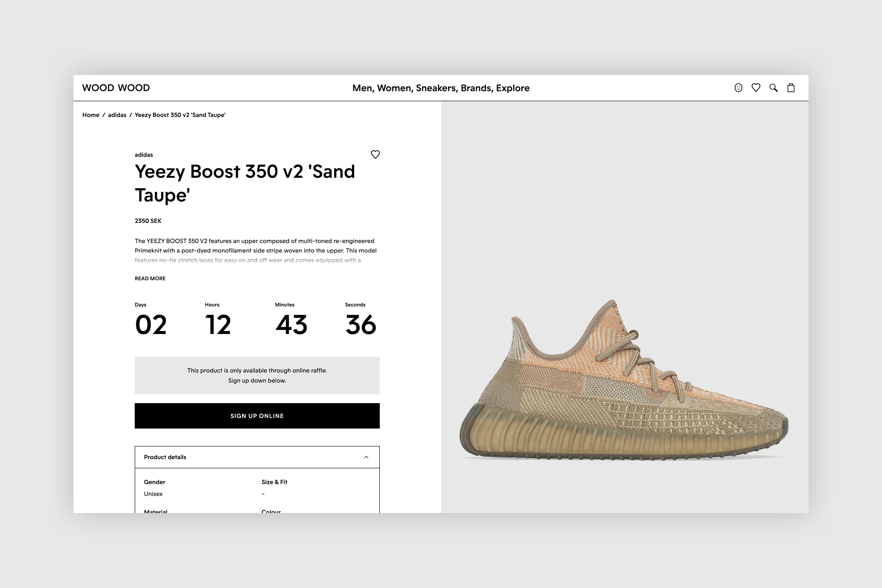Expand description with READ MORE
This screenshot has height=588, width=882.
click(x=150, y=278)
